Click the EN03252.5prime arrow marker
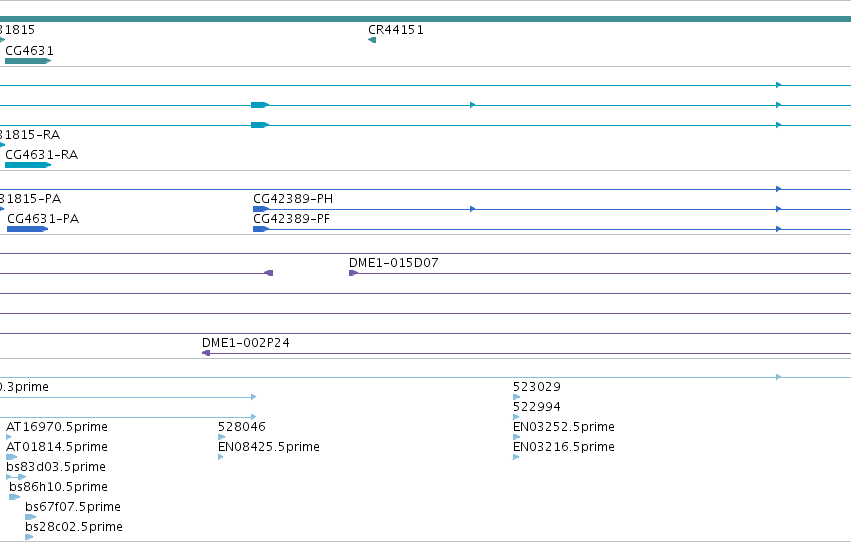 pos(516,437)
